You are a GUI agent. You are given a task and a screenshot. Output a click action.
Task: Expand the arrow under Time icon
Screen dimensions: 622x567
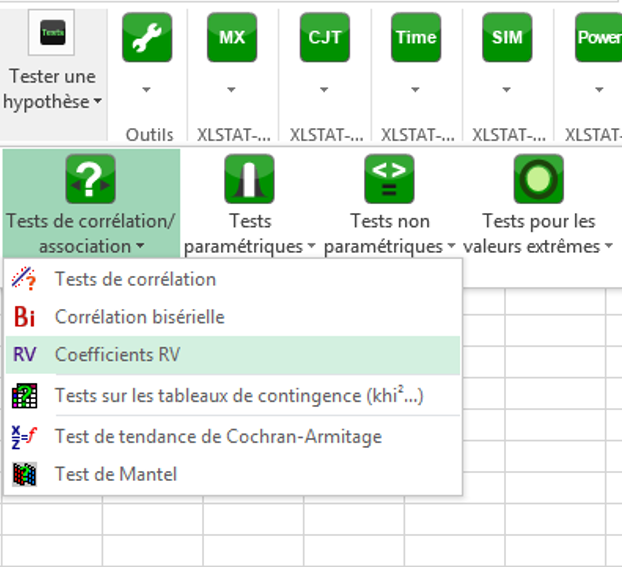click(x=415, y=90)
